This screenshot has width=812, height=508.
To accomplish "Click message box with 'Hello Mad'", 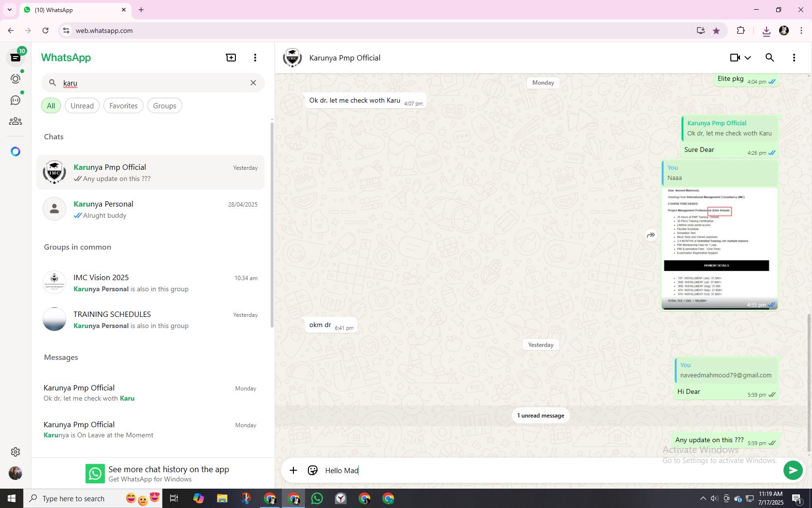I will pyautogui.click(x=551, y=471).
